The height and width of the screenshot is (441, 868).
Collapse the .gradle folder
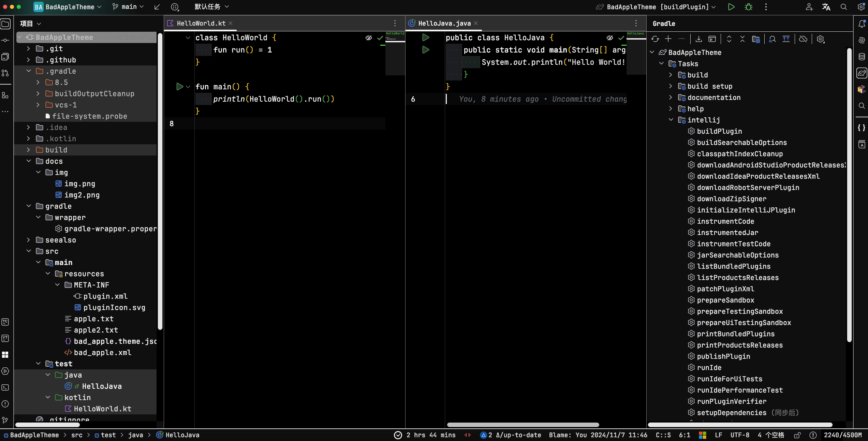click(x=29, y=71)
